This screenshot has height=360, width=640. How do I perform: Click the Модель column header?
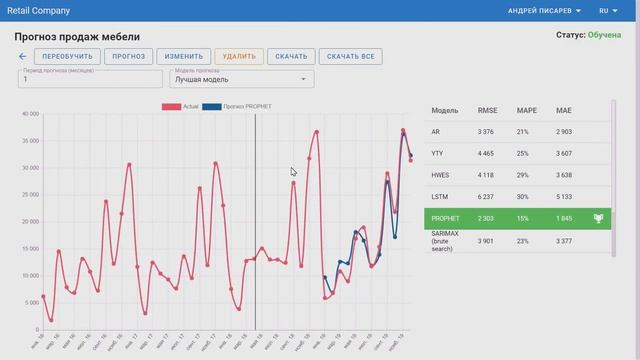pos(445,111)
